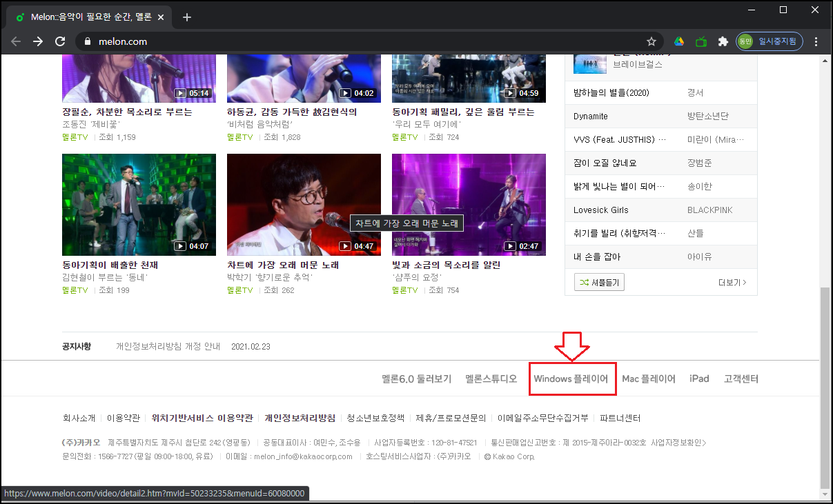Play the 02:47 video thumbnail
This screenshot has width=833, height=504.
tap(469, 205)
